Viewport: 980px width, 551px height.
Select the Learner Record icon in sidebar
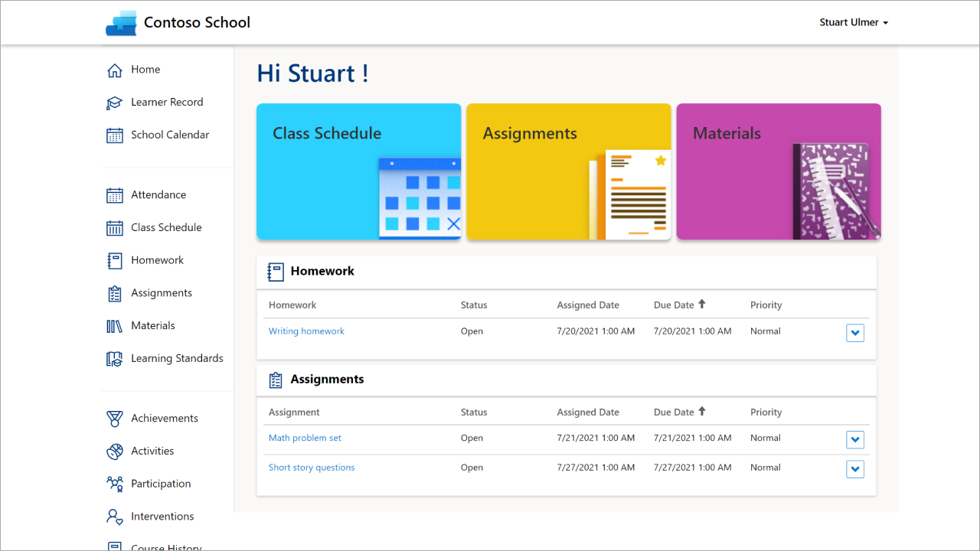pos(114,102)
